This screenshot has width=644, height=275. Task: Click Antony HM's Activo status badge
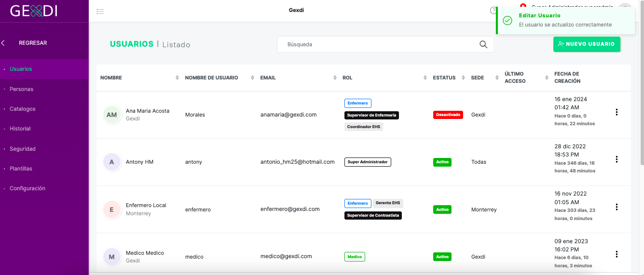tap(442, 162)
